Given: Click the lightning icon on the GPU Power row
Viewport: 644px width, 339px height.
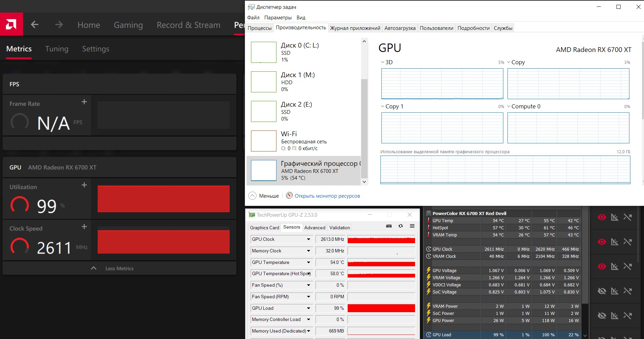Looking at the screenshot, I should (x=429, y=320).
